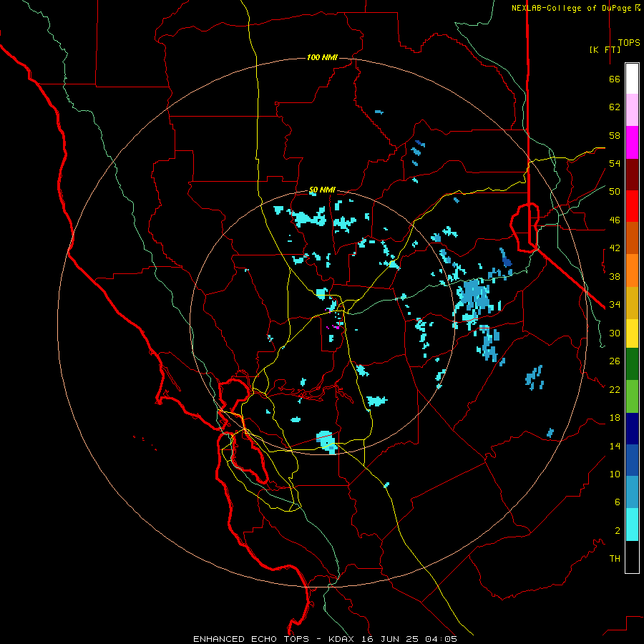Click the "42" scale label

(615, 248)
